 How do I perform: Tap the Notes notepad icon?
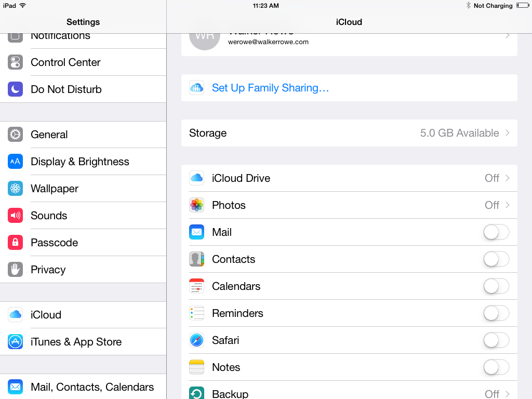(196, 367)
